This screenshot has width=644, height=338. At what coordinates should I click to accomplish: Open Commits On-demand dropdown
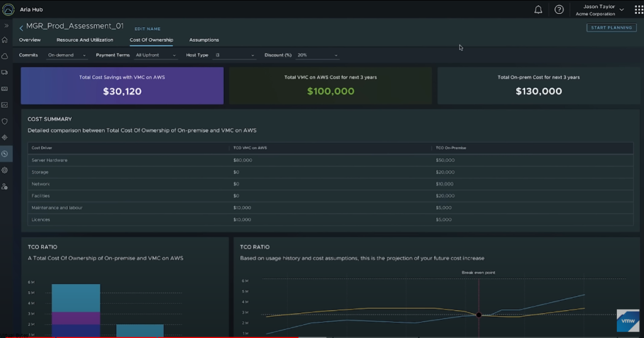67,55
